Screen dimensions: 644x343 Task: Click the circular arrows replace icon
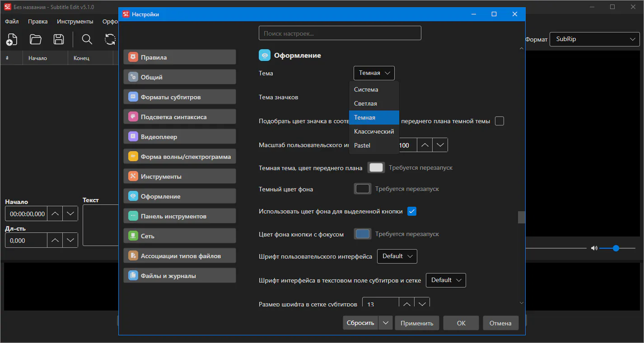pos(110,39)
